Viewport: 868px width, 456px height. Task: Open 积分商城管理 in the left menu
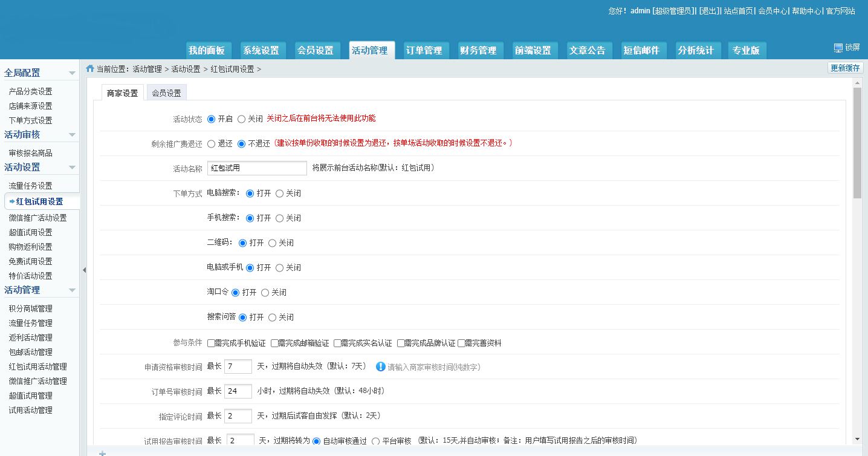[x=28, y=308]
